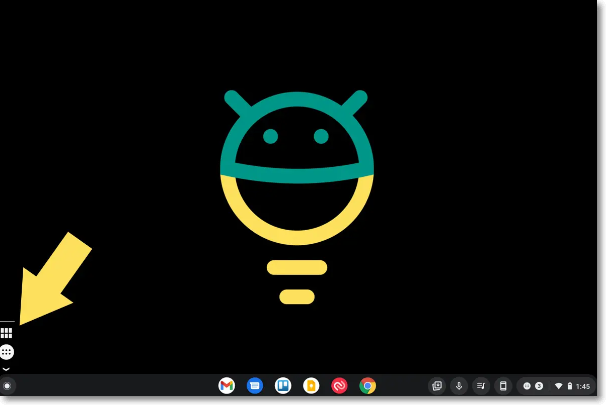Open the Trello app on the shelf
This screenshot has height=405, width=606.
pos(283,386)
